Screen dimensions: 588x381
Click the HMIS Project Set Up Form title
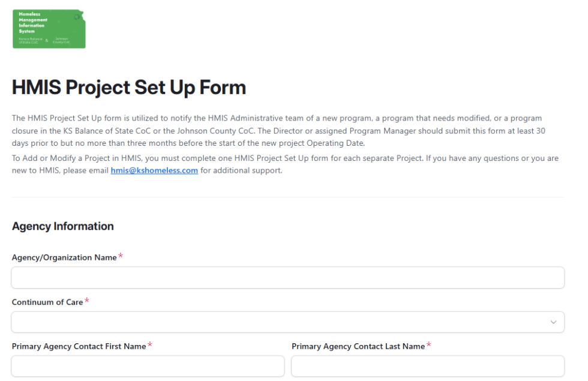[129, 88]
